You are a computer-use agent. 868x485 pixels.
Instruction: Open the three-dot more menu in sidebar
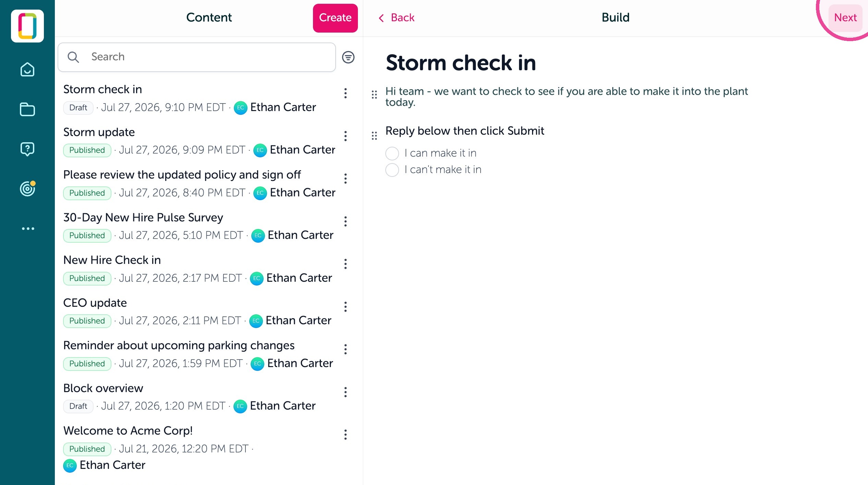click(x=28, y=229)
